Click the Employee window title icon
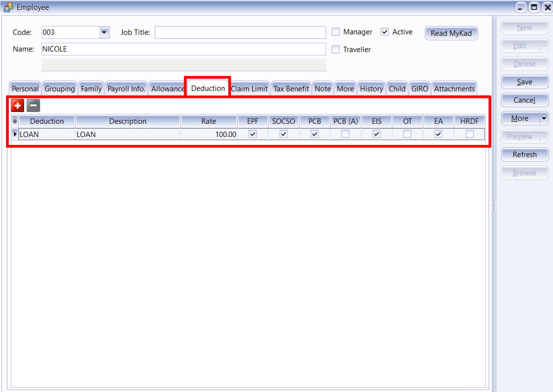This screenshot has width=553, height=392. [8, 7]
